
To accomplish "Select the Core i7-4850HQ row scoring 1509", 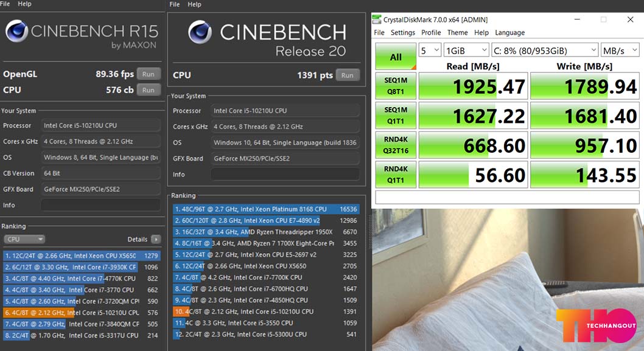I will point(266,300).
